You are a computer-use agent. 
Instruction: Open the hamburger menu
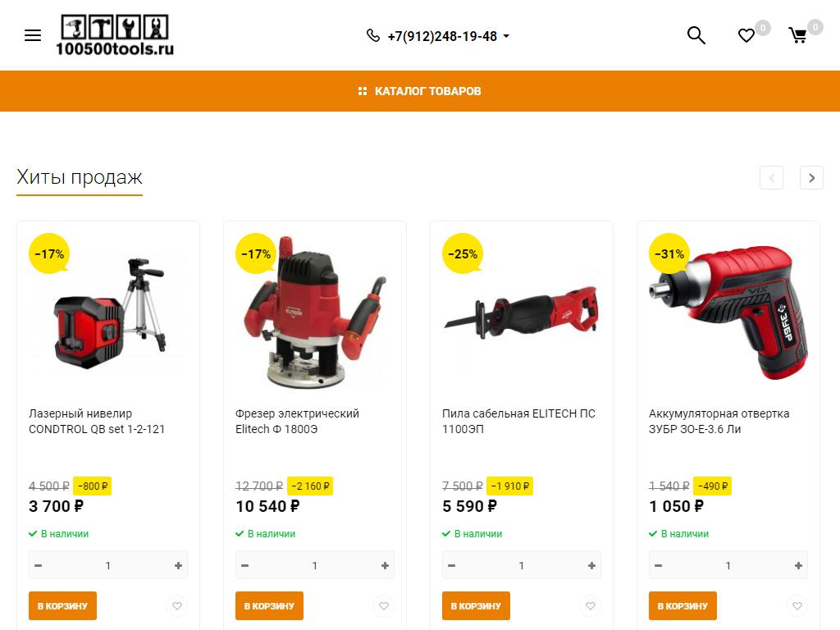click(33, 36)
